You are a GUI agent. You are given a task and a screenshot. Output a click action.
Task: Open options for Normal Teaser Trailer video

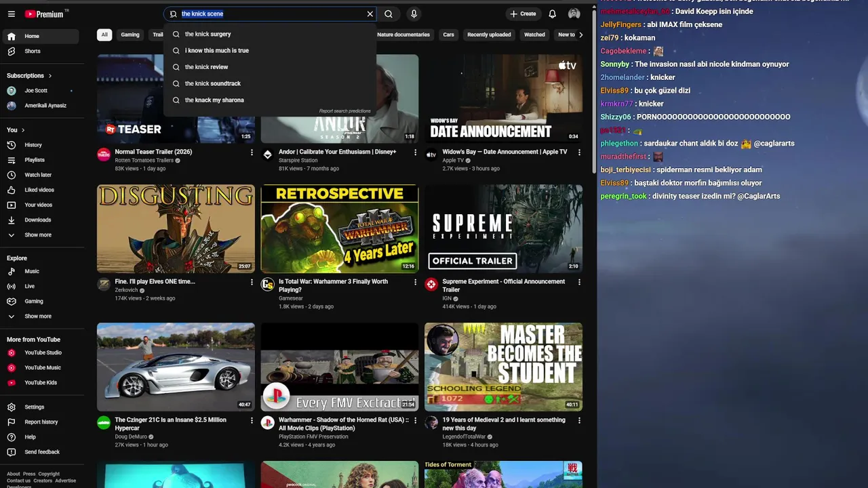252,152
